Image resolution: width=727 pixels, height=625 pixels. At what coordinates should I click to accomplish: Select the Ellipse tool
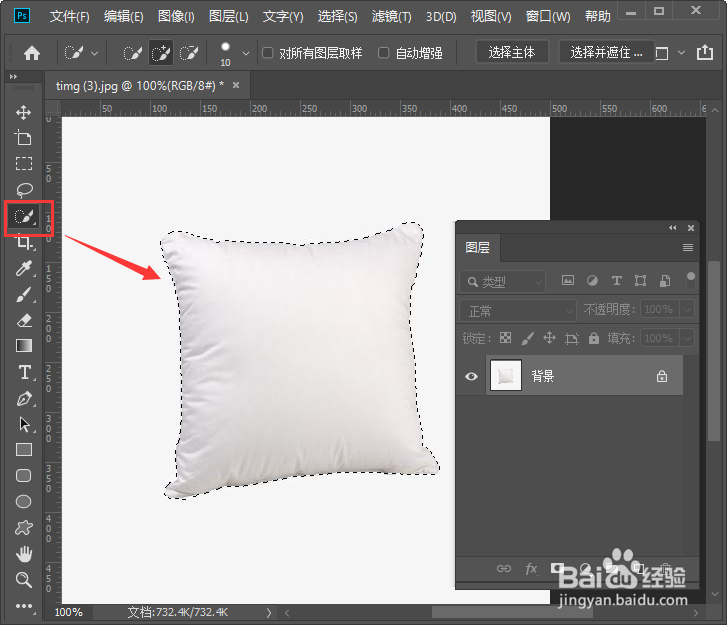click(24, 502)
